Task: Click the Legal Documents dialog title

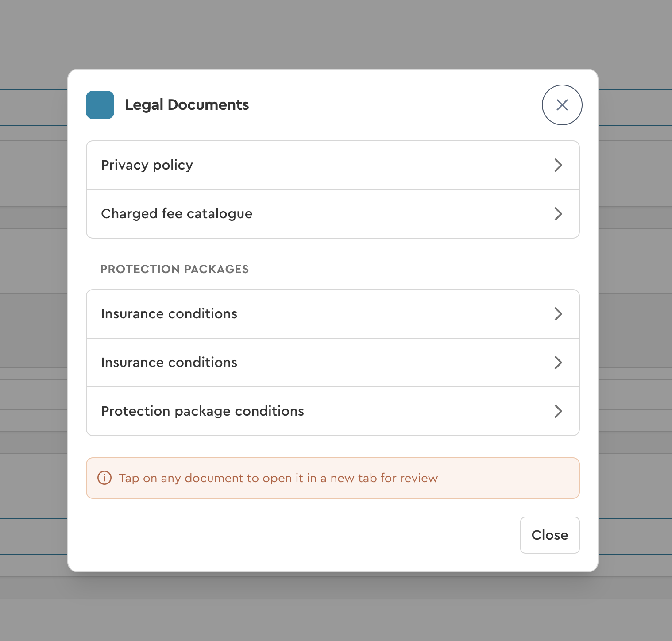Action: 187,105
